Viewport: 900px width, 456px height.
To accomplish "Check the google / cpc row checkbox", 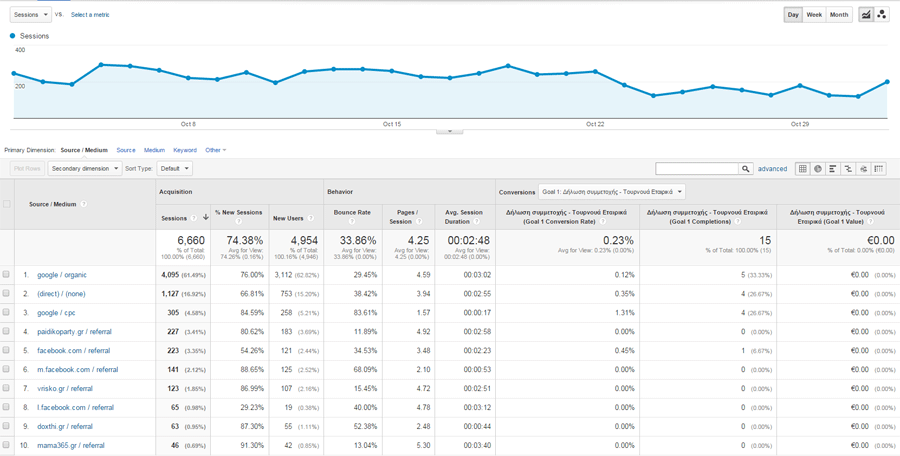I will (x=6, y=312).
